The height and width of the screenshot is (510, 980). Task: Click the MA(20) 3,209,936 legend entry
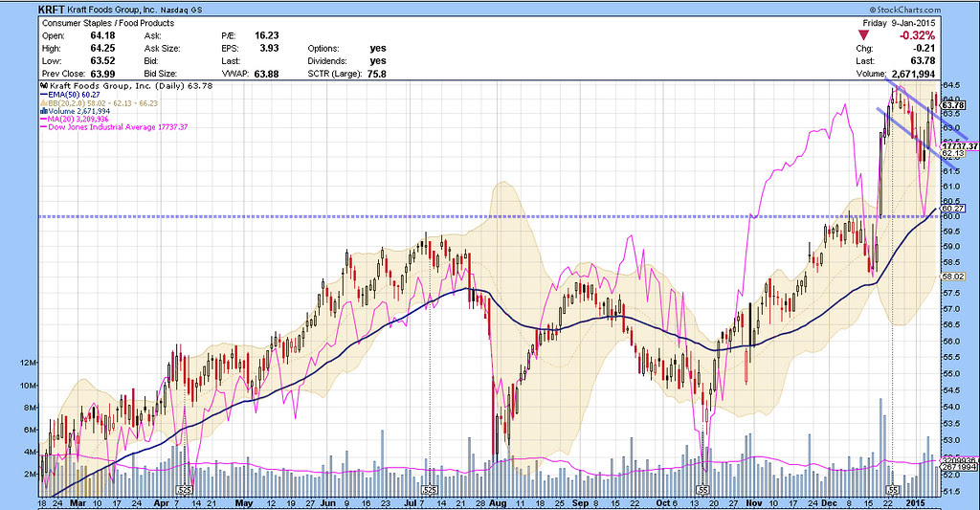75,120
